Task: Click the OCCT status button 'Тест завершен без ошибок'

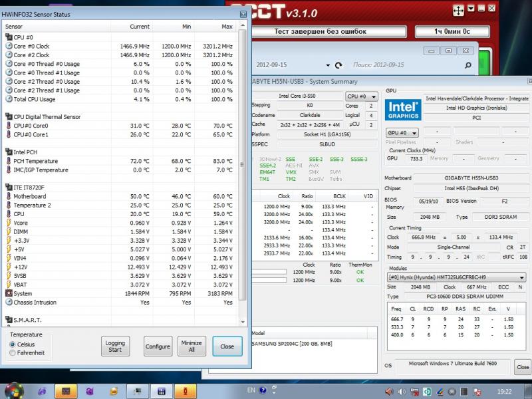Action: 321,31
